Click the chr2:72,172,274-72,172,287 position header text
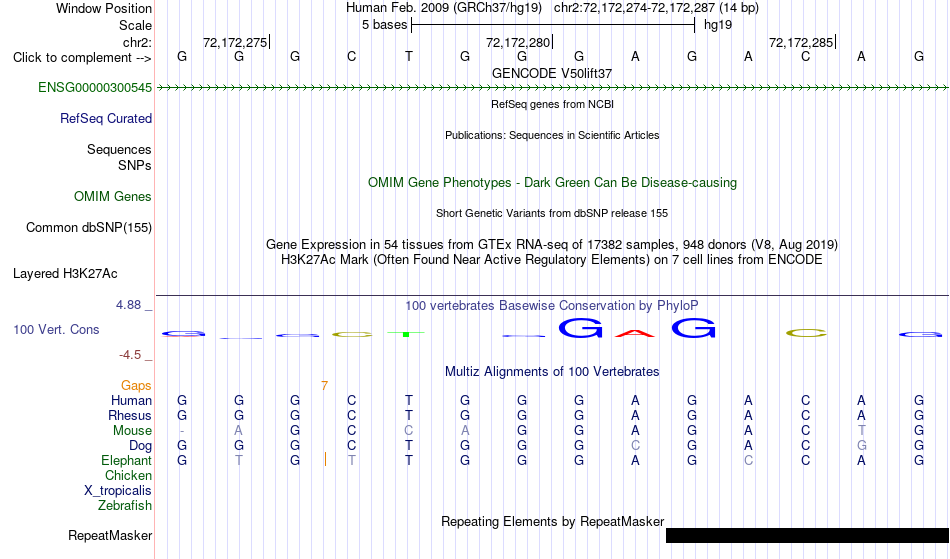 click(656, 8)
